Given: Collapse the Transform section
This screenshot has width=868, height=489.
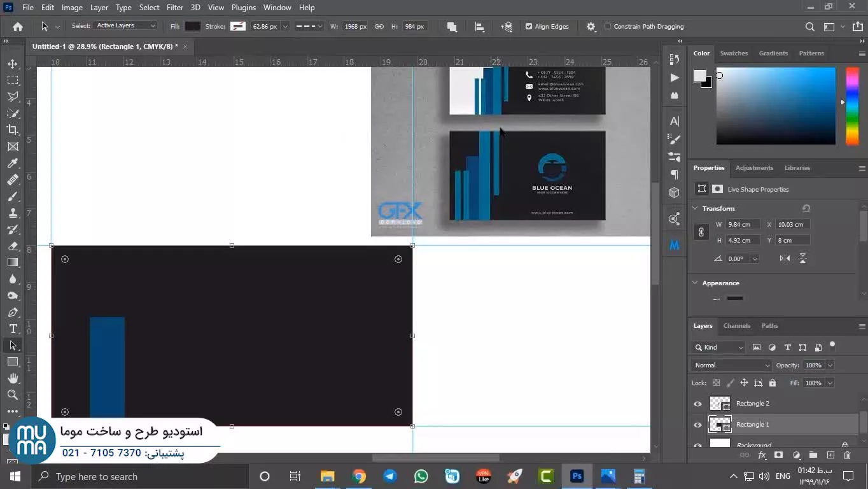Looking at the screenshot, I should coord(696,209).
